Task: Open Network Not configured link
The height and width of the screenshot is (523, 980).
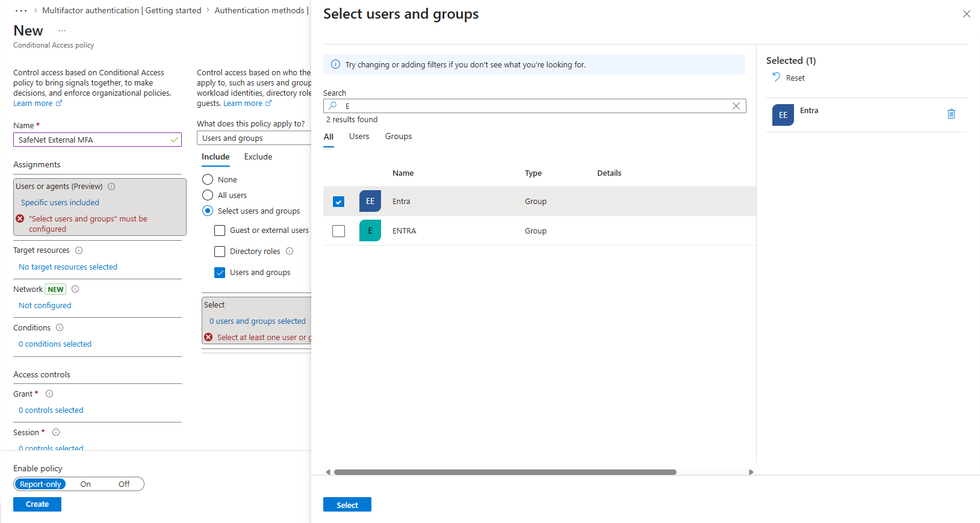Action: click(x=45, y=305)
